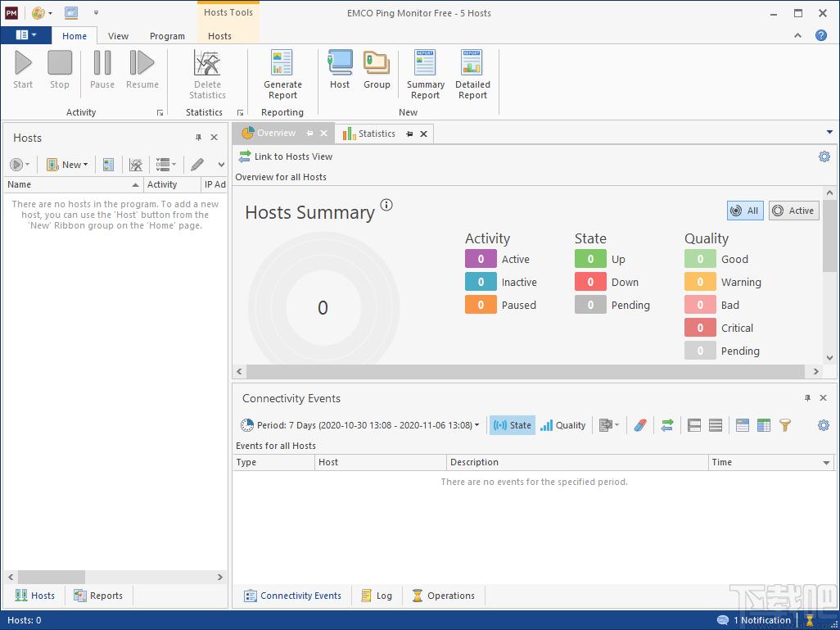
Task: Collapse the ribbon with the up chevron
Action: coord(797,35)
